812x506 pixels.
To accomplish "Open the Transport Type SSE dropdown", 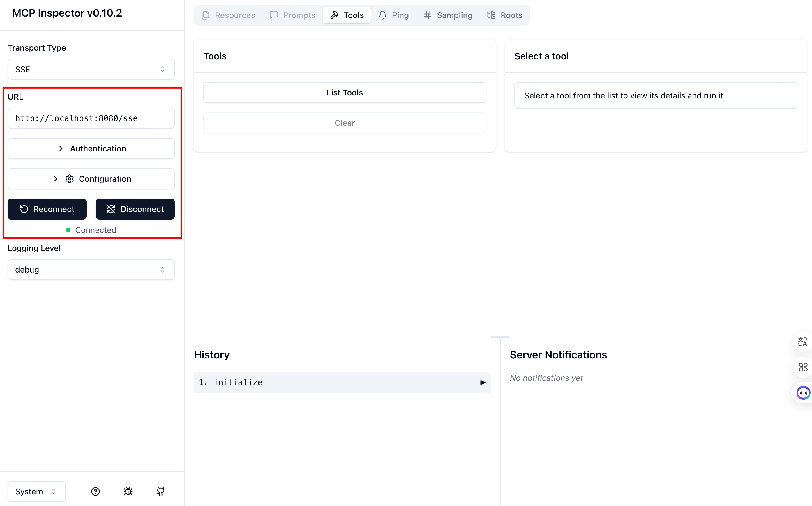I will (91, 69).
